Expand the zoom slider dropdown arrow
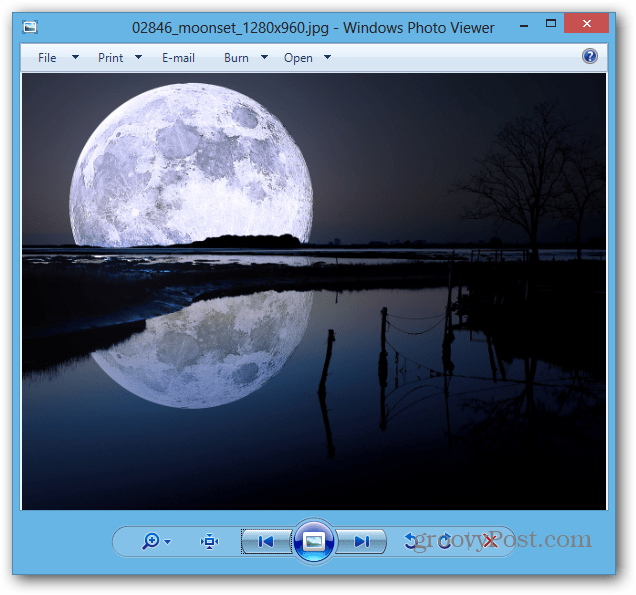Viewport: 636px width, 595px height. click(x=168, y=541)
